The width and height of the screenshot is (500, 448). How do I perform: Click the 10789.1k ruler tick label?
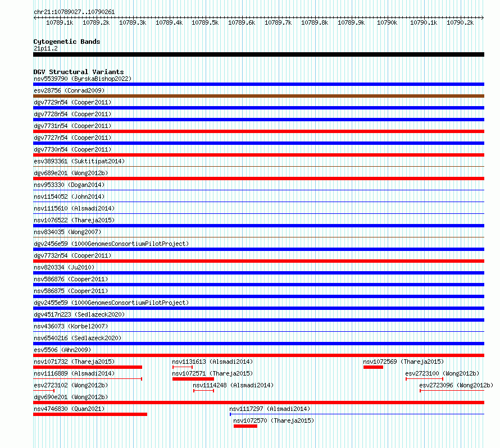60,22
